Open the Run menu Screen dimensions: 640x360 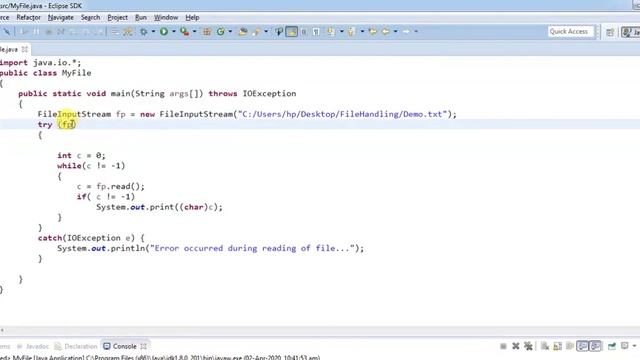pos(140,18)
